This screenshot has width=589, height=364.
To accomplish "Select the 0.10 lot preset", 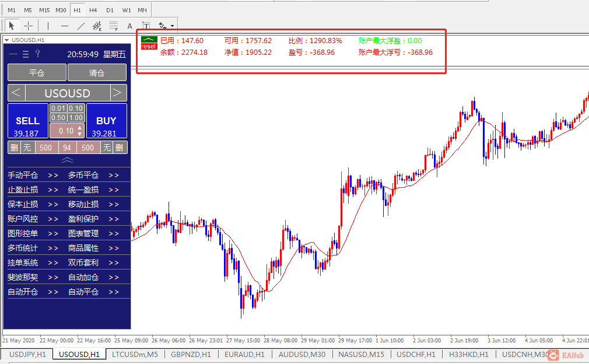I will click(x=76, y=108).
